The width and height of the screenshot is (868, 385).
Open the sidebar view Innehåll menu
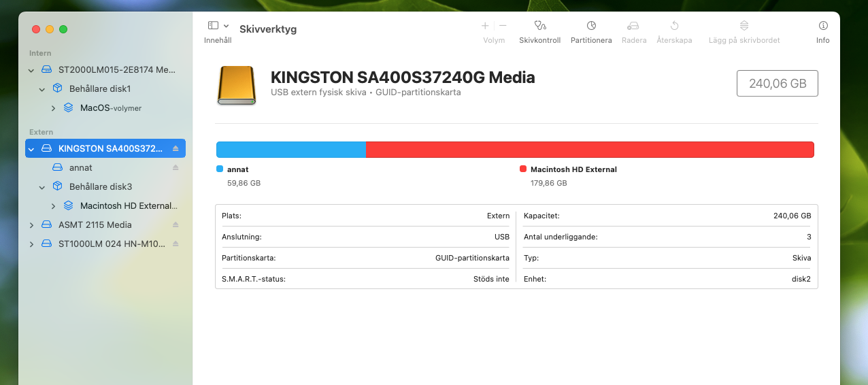[218, 31]
